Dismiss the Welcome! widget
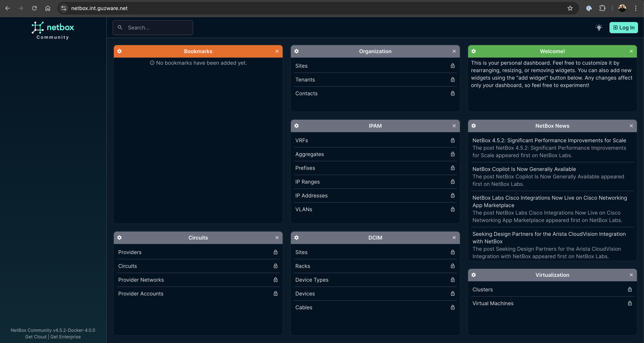The image size is (644, 343). (x=631, y=51)
